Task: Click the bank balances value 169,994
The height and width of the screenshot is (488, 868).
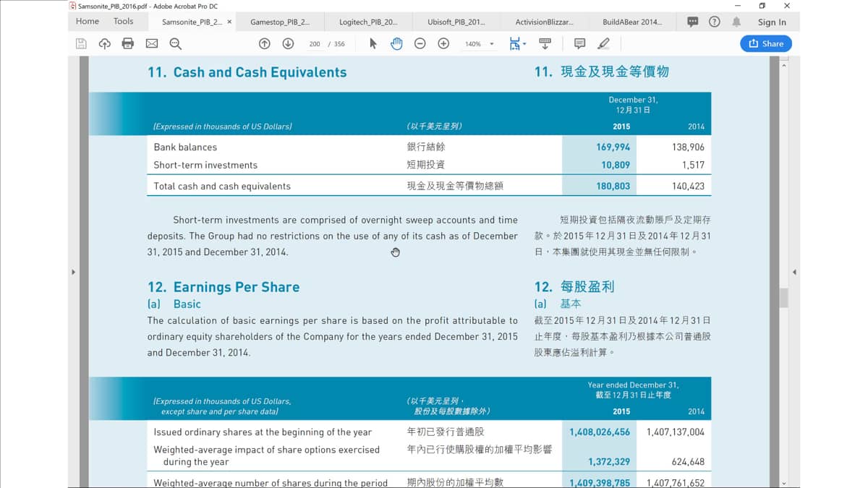Action: click(613, 147)
